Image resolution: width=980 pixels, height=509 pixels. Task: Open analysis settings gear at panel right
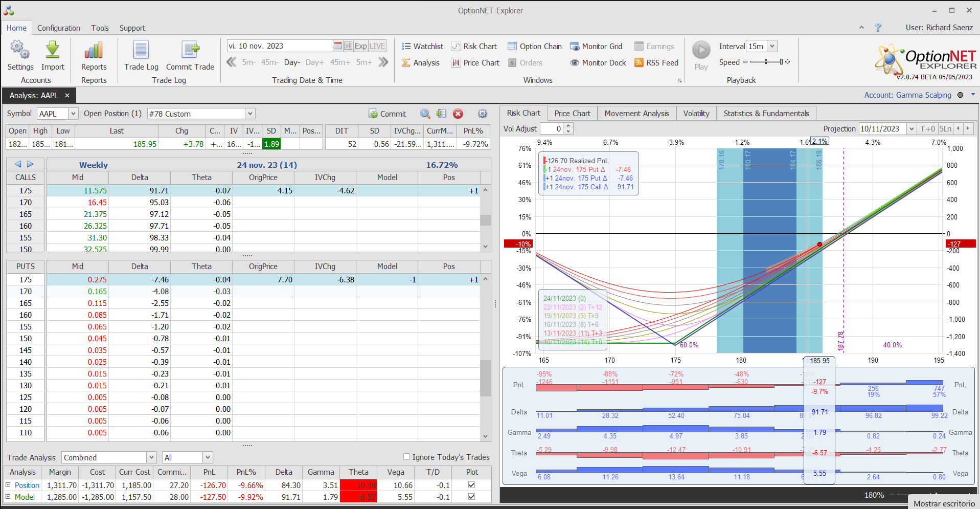click(482, 114)
